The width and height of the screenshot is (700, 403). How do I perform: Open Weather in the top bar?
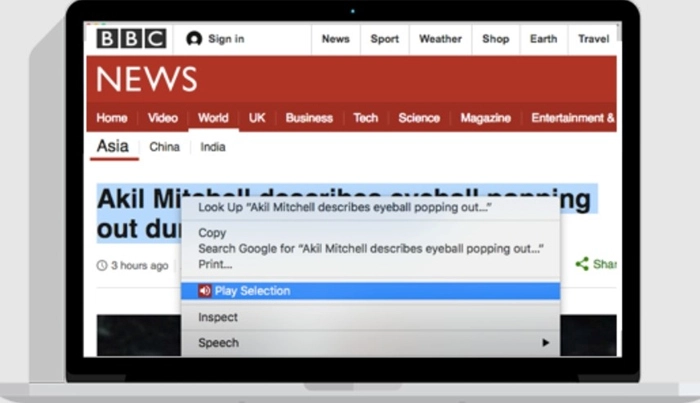tap(440, 39)
